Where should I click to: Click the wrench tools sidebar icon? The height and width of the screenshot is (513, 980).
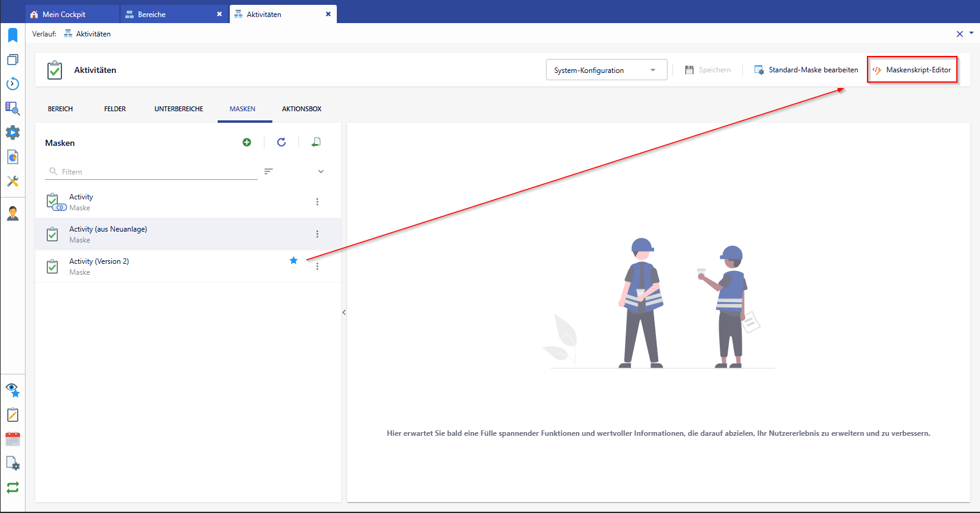[x=13, y=181]
